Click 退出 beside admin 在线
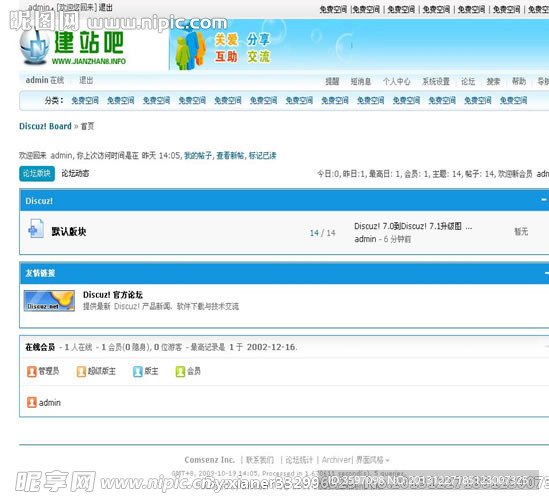The image size is (549, 500). coord(86,80)
